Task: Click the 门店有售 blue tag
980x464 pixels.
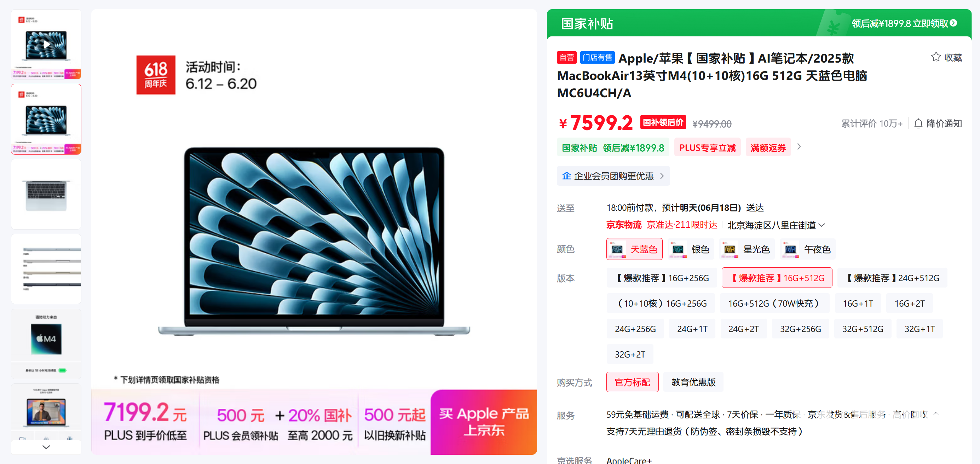Action: click(x=597, y=57)
